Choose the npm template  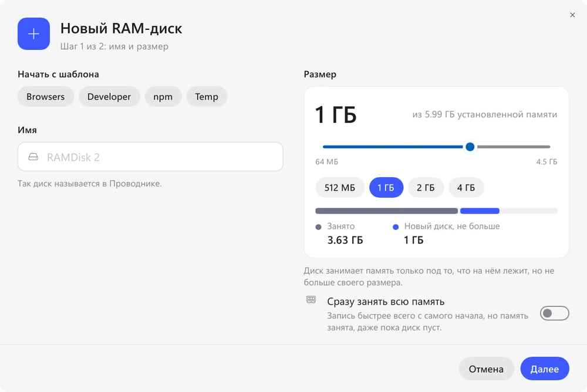click(163, 97)
